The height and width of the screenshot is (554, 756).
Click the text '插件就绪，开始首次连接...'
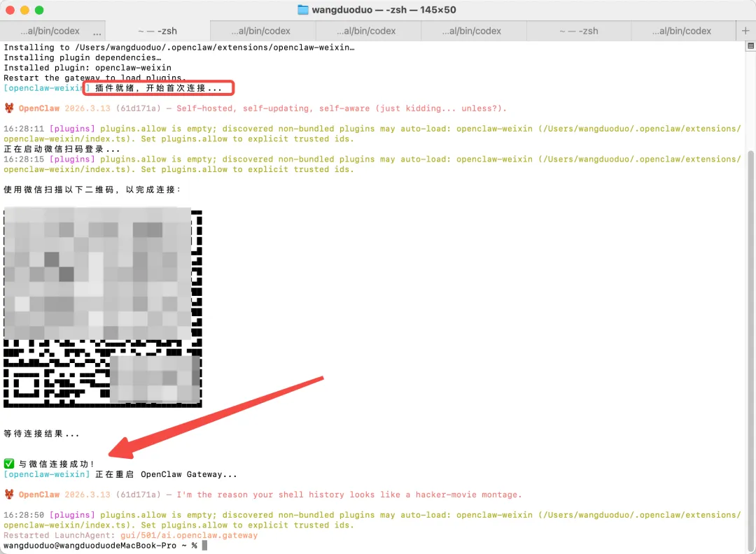(x=159, y=87)
